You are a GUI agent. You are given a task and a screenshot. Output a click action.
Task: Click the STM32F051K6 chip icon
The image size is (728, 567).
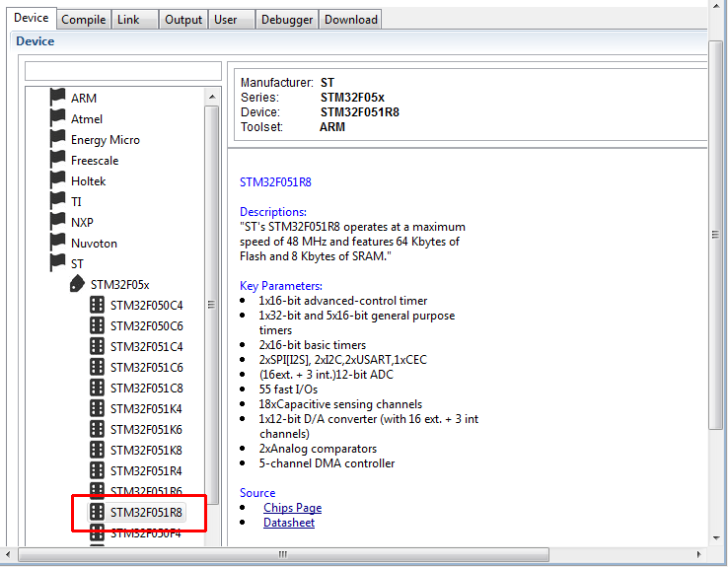click(x=97, y=429)
